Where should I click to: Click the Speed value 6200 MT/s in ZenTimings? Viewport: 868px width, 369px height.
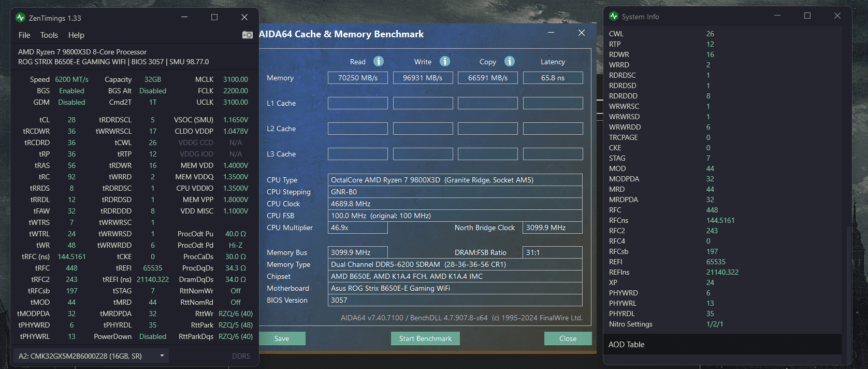[71, 79]
